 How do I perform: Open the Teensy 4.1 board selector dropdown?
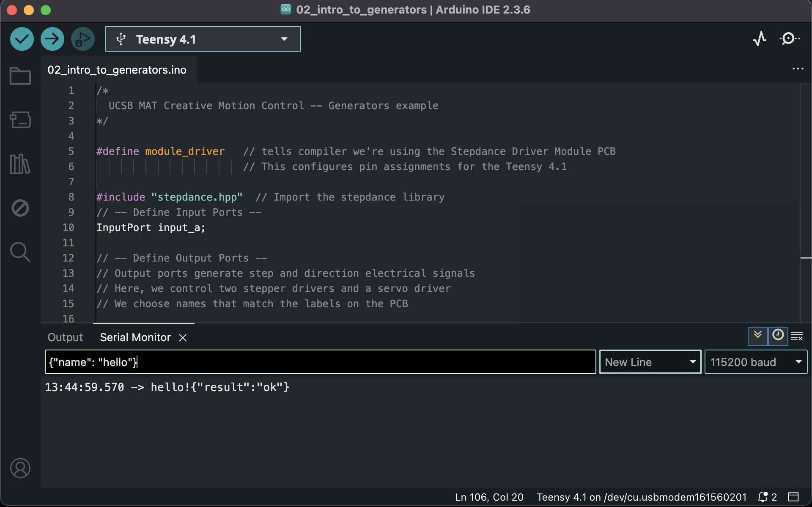203,39
